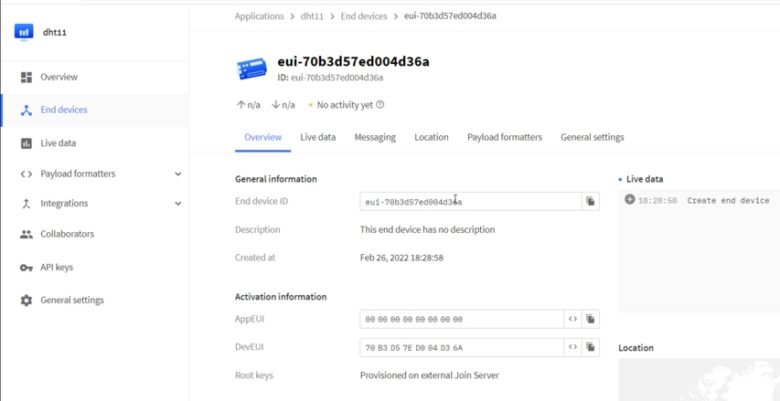Click the API keys key icon
The image size is (780, 401).
pyautogui.click(x=26, y=268)
